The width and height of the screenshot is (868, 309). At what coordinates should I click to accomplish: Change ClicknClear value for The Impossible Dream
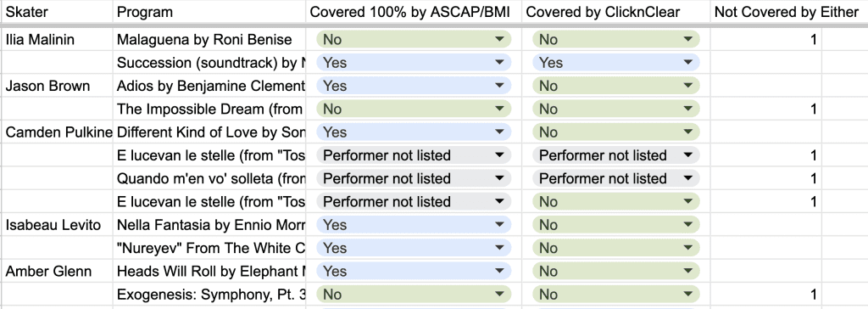[x=615, y=110]
